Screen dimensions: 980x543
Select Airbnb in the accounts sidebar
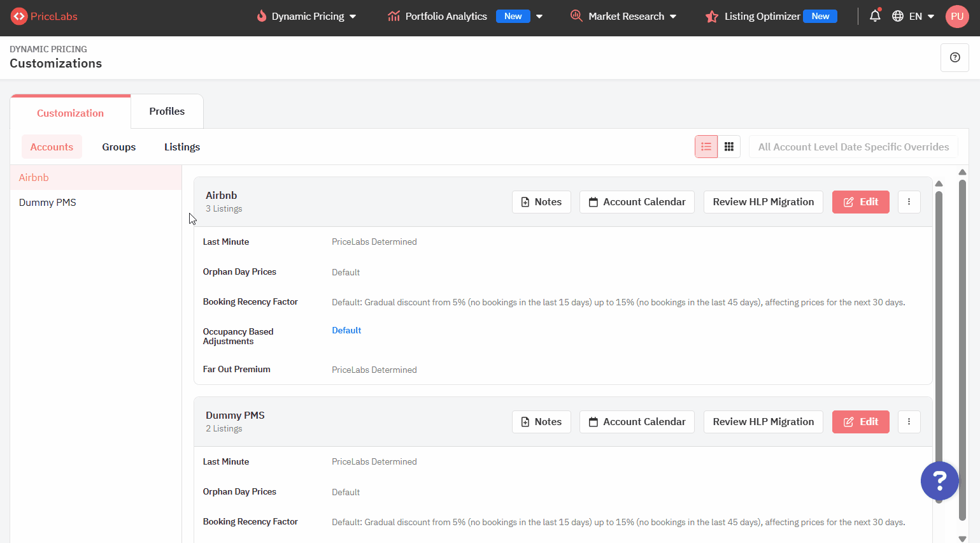[x=96, y=178]
